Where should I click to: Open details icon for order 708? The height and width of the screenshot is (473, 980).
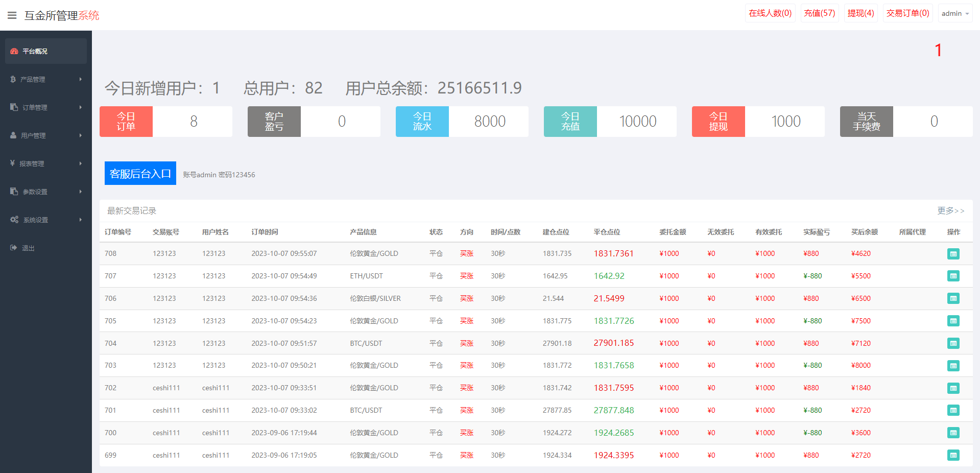tap(953, 253)
